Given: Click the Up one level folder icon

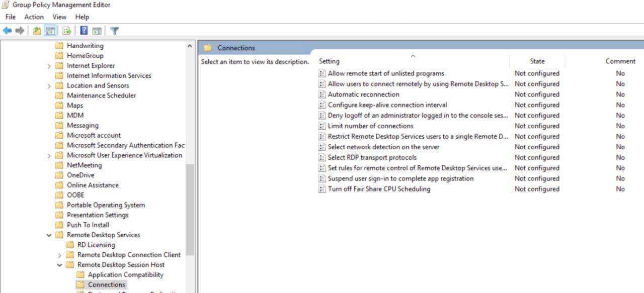Looking at the screenshot, I should point(36,30).
